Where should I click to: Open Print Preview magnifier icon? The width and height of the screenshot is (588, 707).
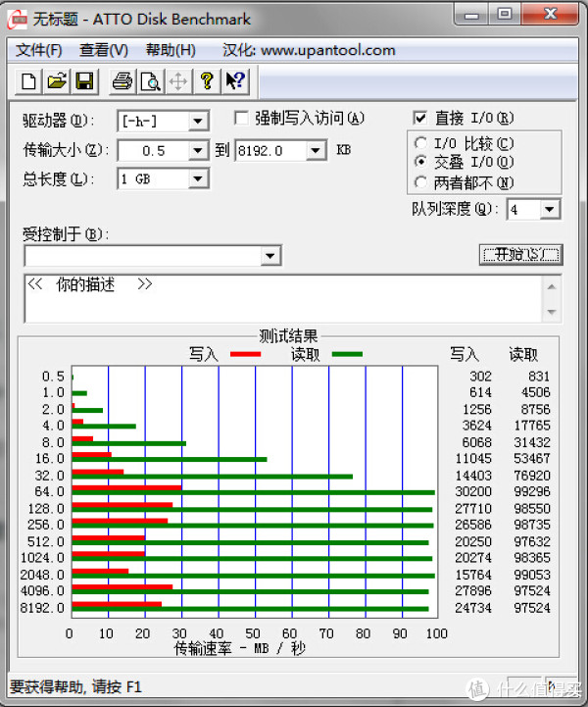point(150,81)
